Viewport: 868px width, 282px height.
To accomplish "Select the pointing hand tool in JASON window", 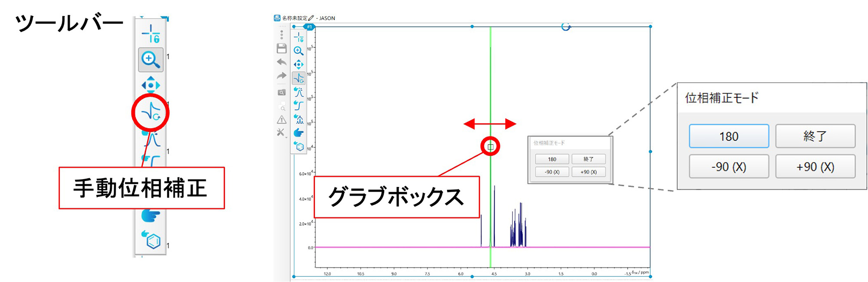I will pos(299,133).
